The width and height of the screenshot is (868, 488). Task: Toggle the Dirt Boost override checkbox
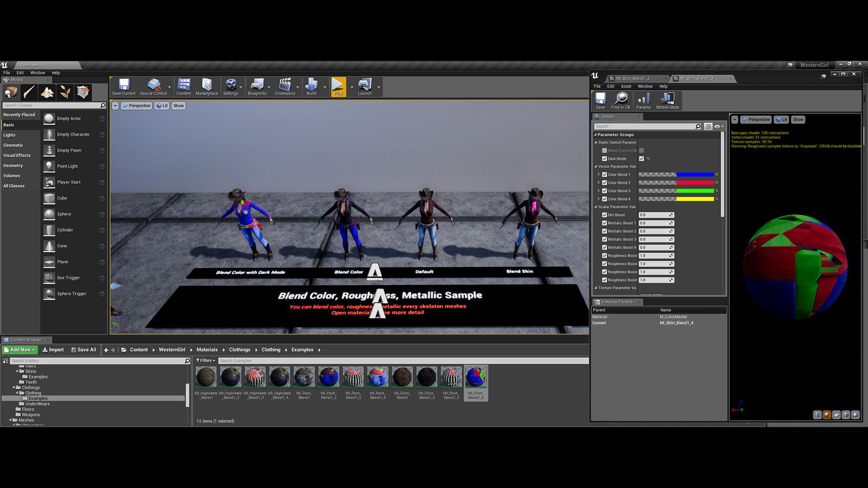[604, 215]
